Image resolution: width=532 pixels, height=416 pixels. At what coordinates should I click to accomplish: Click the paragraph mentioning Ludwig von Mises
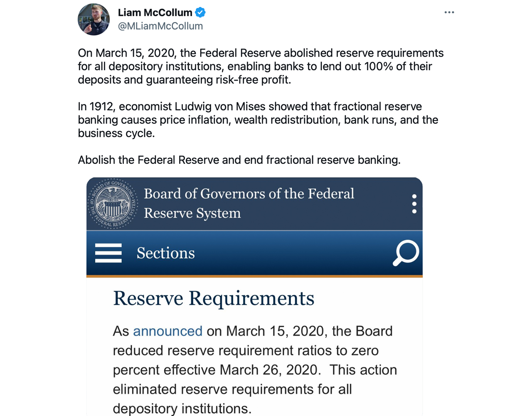(258, 120)
